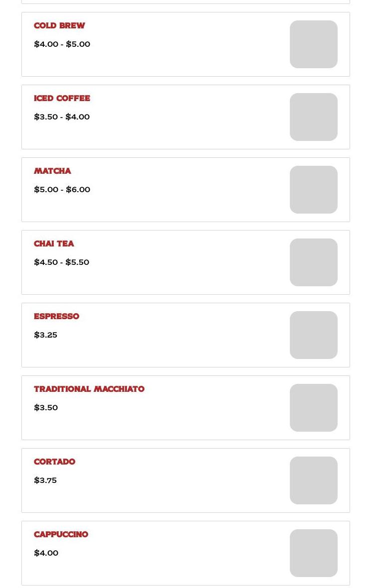This screenshot has height=588, width=371.
Task: Click the Espresso $3.25 price
Action: 45,335
